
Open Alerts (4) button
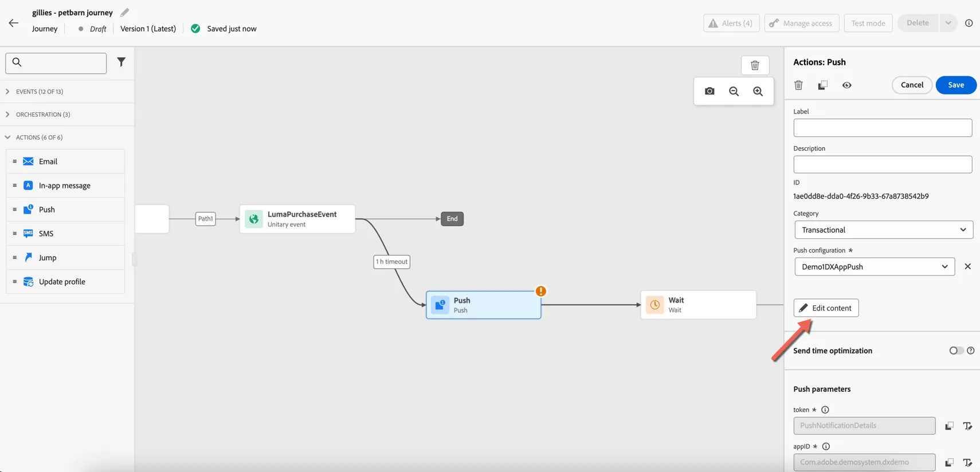tap(731, 23)
